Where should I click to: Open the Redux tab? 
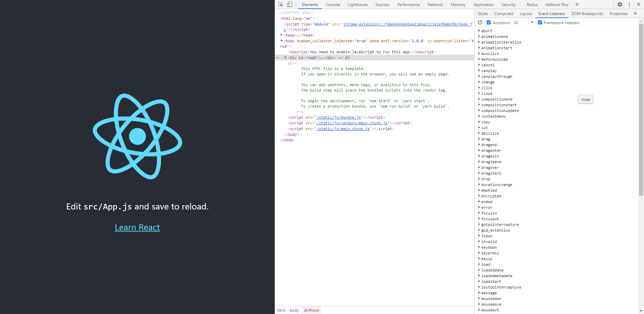(532, 5)
